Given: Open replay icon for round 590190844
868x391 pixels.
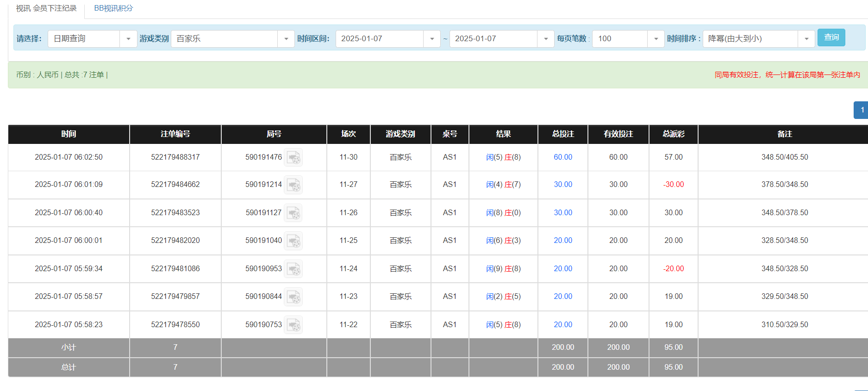Looking at the screenshot, I should click(x=293, y=297).
